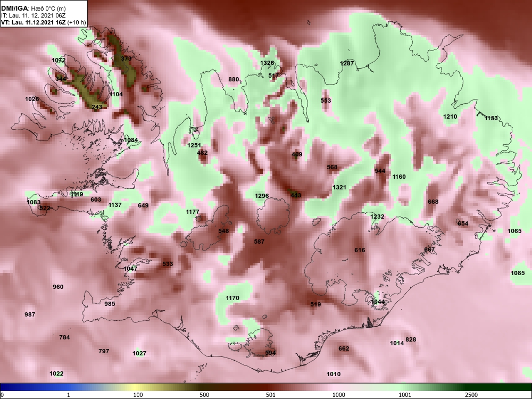Click the map value 587
The height and width of the screenshot is (399, 532).
[x=259, y=242]
